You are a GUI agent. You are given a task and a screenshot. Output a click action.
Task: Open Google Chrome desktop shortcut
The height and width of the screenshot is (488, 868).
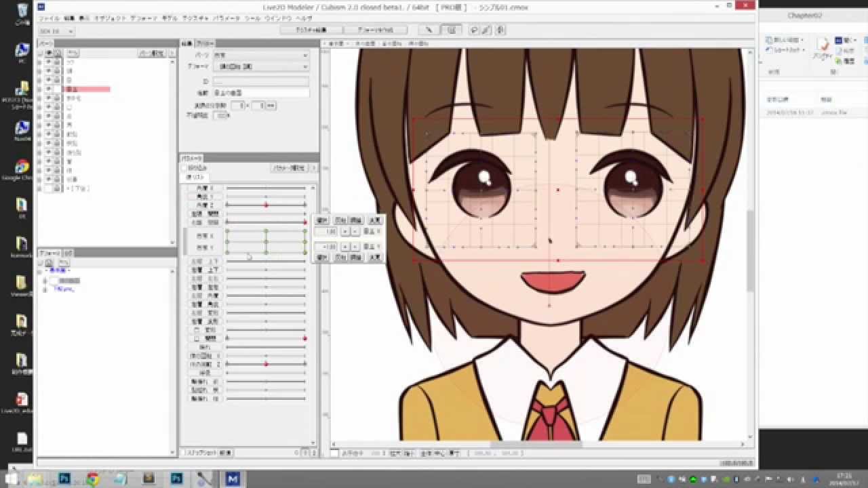click(22, 168)
